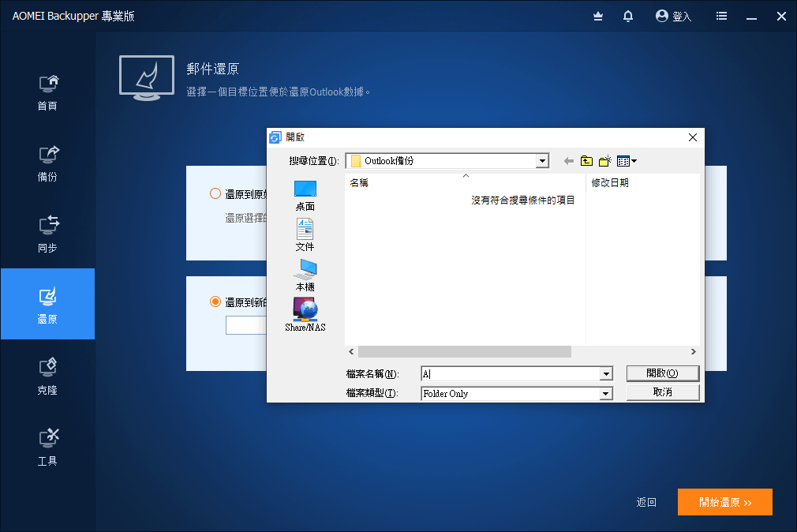797x532 pixels.
Task: Click the scrollbar right arrow in file list
Action: [694, 352]
